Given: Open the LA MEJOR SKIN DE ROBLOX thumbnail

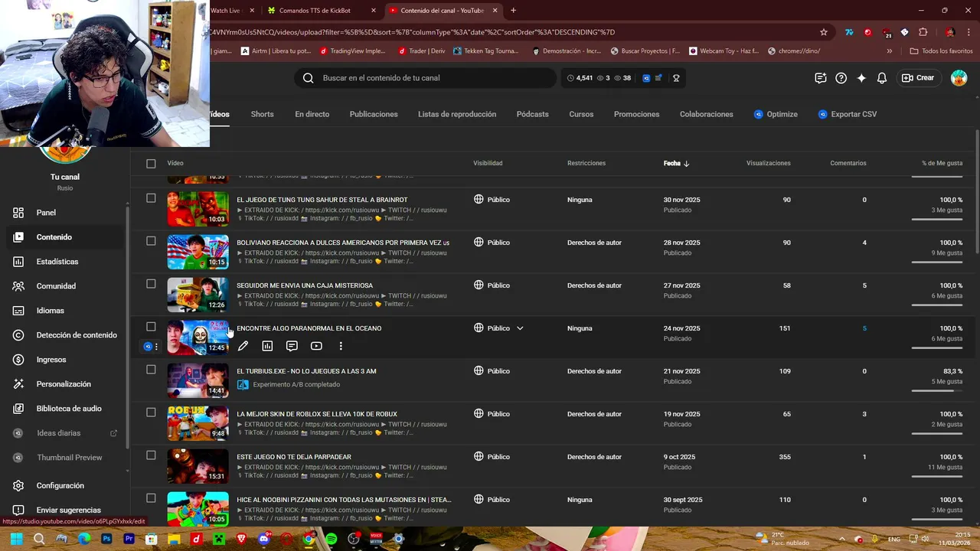Looking at the screenshot, I should click(x=198, y=423).
